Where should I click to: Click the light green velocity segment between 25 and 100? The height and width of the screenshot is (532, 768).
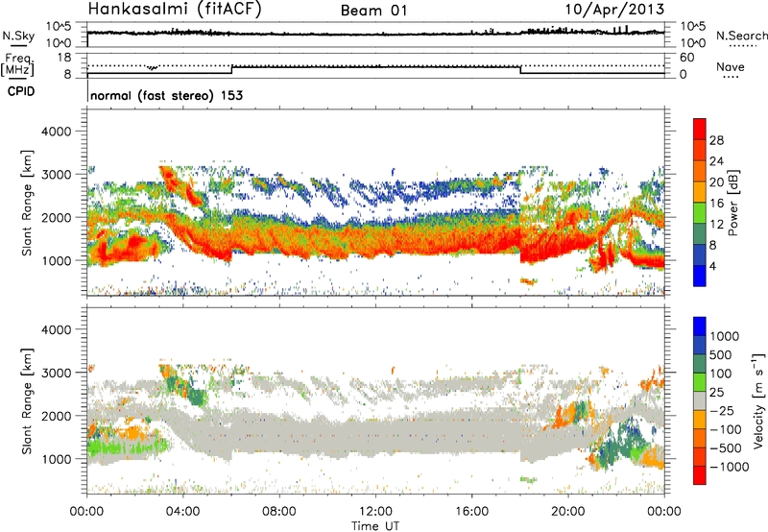click(x=700, y=382)
